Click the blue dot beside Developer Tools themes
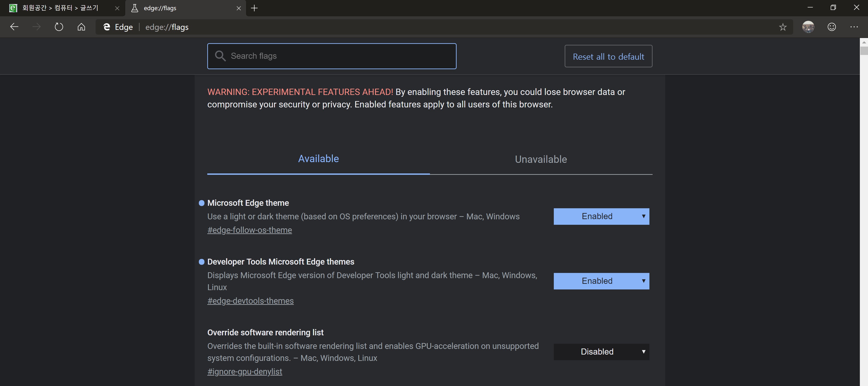 click(x=201, y=262)
